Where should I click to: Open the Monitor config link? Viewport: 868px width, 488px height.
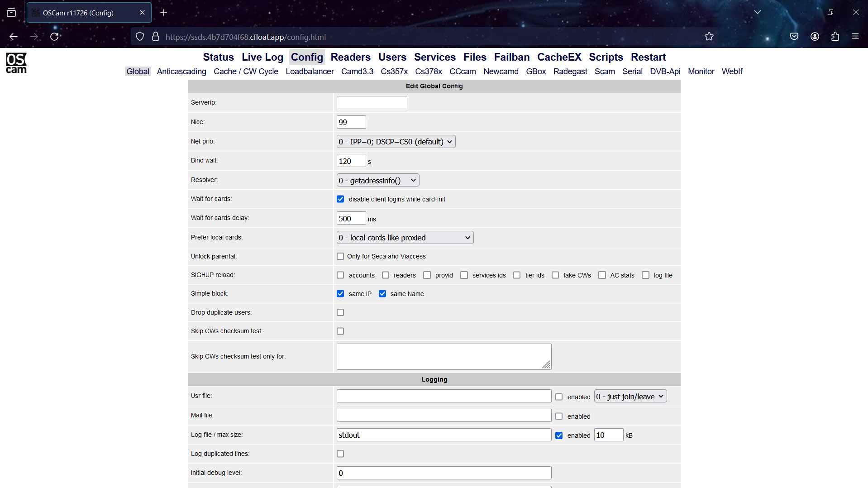tap(701, 72)
